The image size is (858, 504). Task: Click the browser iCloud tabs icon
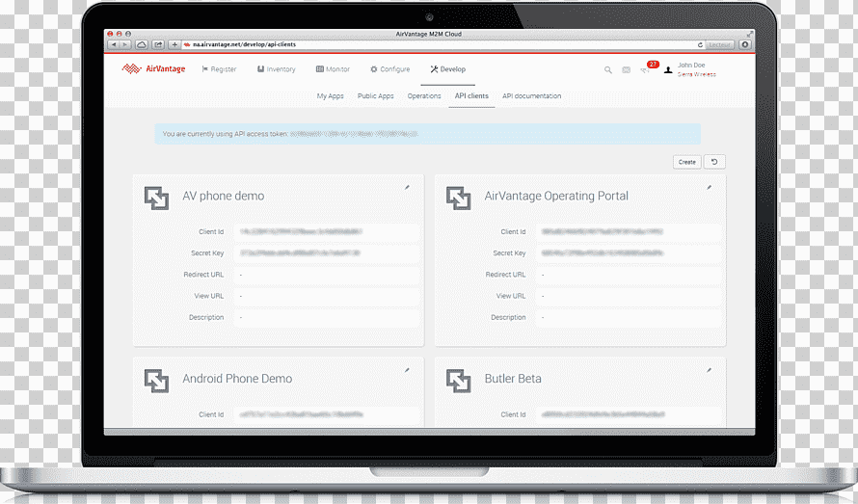[x=141, y=44]
